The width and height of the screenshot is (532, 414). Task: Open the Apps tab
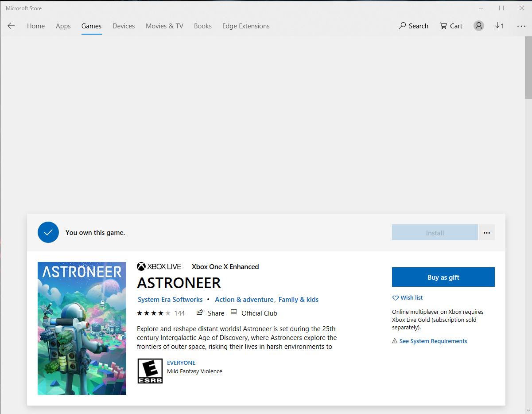point(63,26)
